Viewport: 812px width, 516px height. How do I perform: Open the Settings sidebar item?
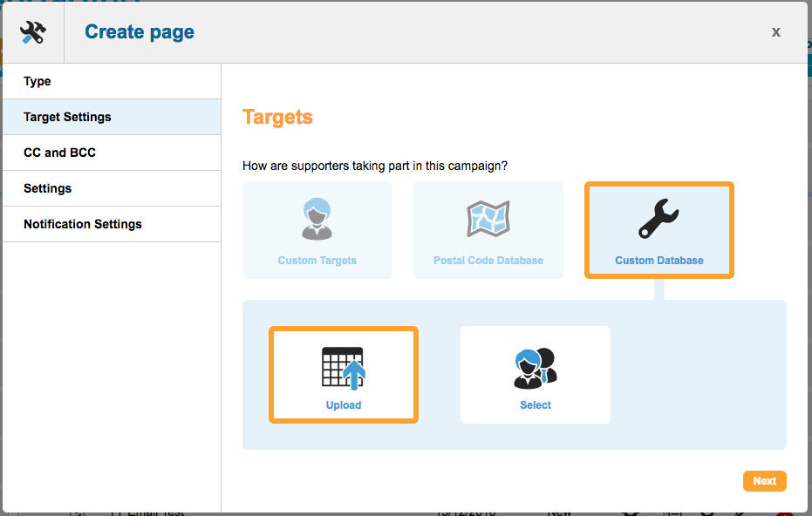coord(47,188)
